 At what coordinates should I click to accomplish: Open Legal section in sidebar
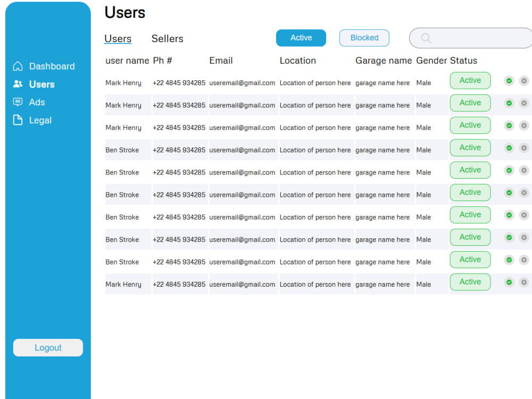pos(40,120)
